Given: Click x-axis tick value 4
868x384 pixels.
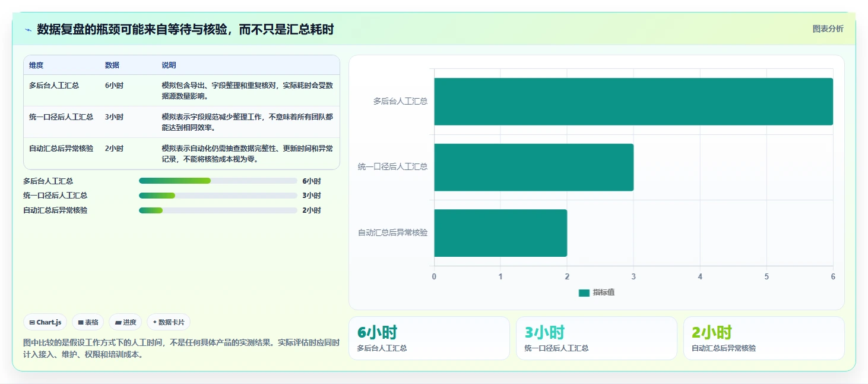Looking at the screenshot, I should click(700, 277).
